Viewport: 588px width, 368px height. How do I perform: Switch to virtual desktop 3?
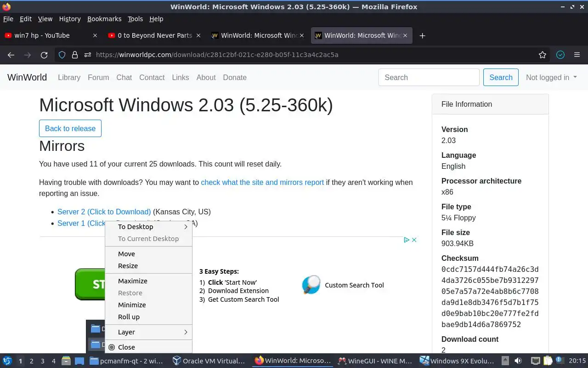(x=42, y=361)
